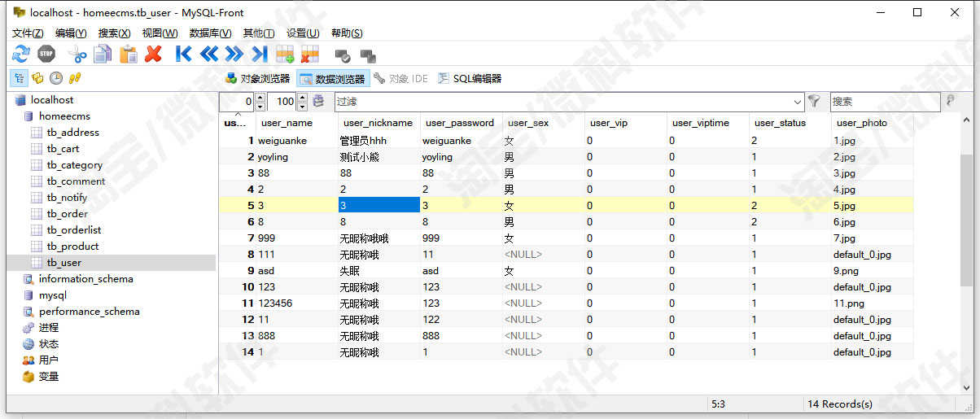Click the post/commit changes icon
This screenshot has width=980, height=419.
pos(343,55)
